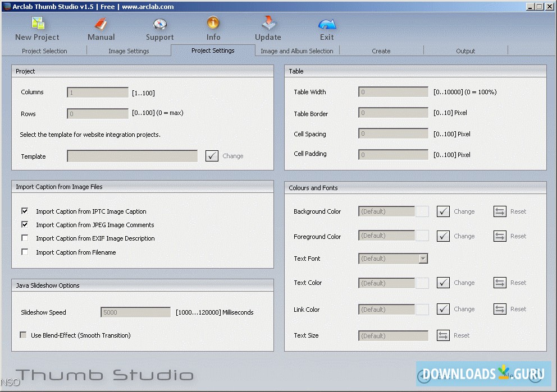The width and height of the screenshot is (557, 392).
Task: Click the Table Width input field
Action: click(x=393, y=92)
